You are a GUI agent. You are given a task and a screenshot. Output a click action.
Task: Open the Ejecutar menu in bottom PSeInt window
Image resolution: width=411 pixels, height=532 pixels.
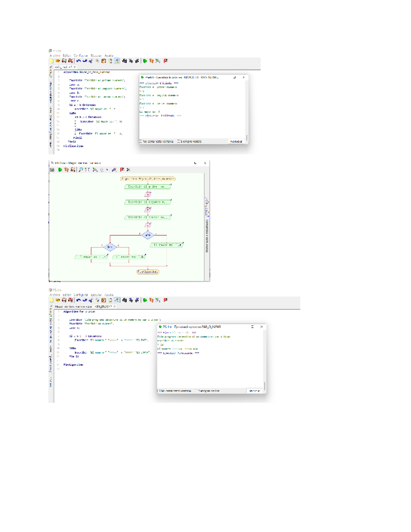pos(96,295)
